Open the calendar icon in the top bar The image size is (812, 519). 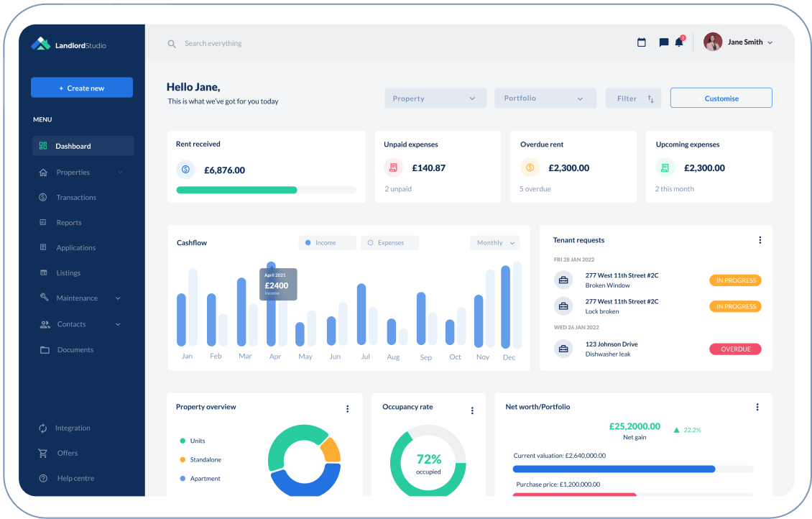tap(641, 42)
